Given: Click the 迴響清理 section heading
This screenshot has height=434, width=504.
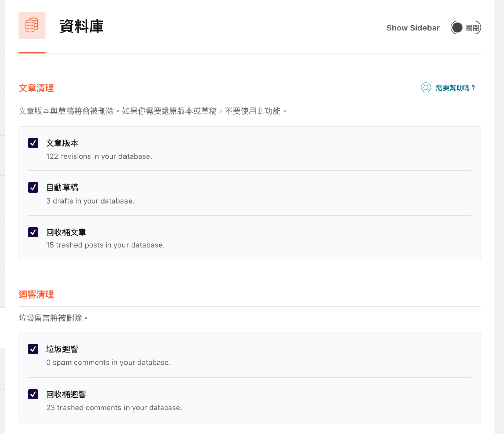Looking at the screenshot, I should (x=36, y=294).
